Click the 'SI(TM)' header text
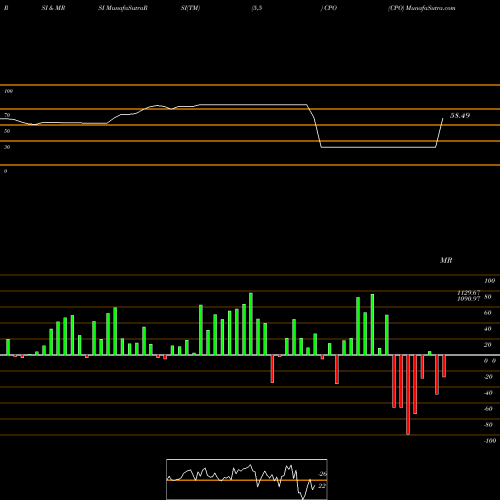Image resolution: width=500 pixels, height=500 pixels. 190,8
